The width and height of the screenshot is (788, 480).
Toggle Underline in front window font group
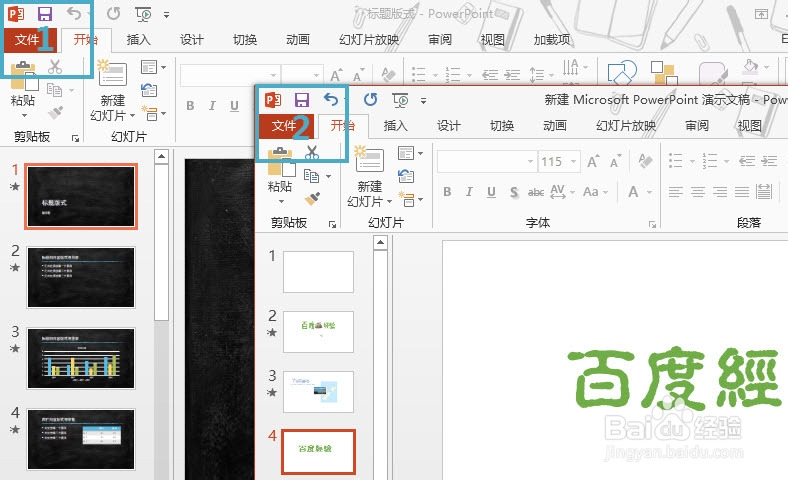(x=491, y=192)
